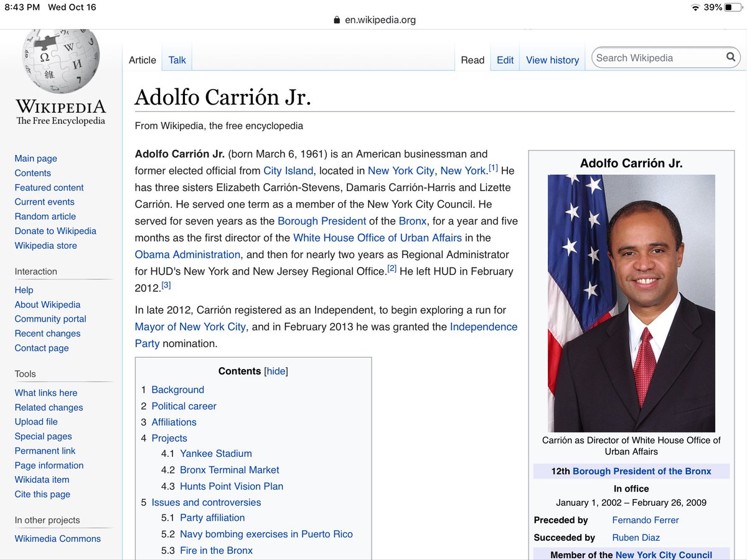Open About Wikipedia link

[x=48, y=304]
